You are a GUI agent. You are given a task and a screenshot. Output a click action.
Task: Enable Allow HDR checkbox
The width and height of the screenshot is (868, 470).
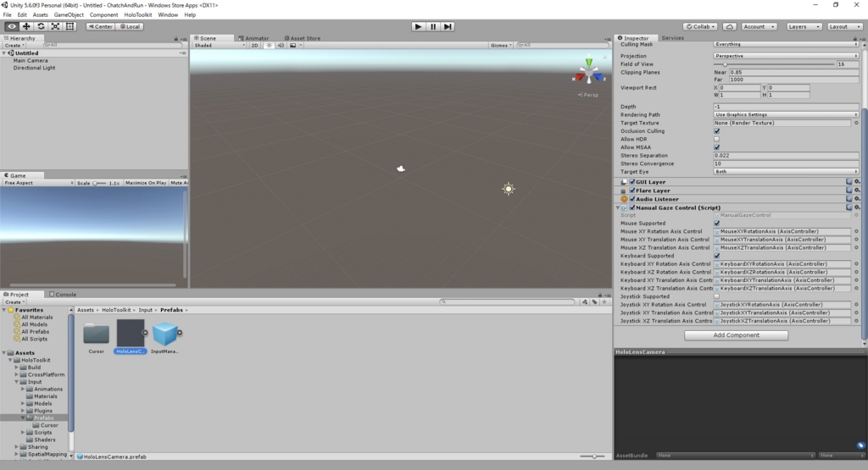pyautogui.click(x=717, y=140)
